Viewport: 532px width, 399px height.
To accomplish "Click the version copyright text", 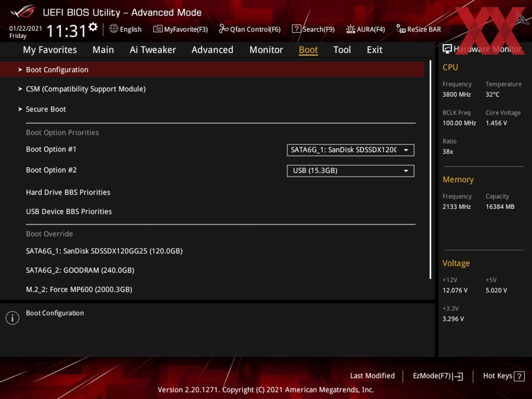I will 266,390.
